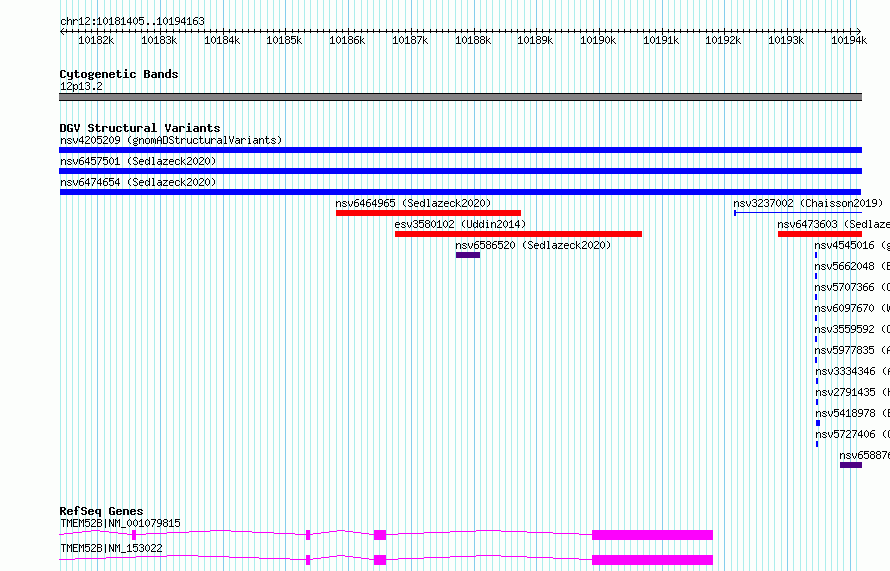
Task: Select the Cytogenetic Bands track title
Action: 119,74
